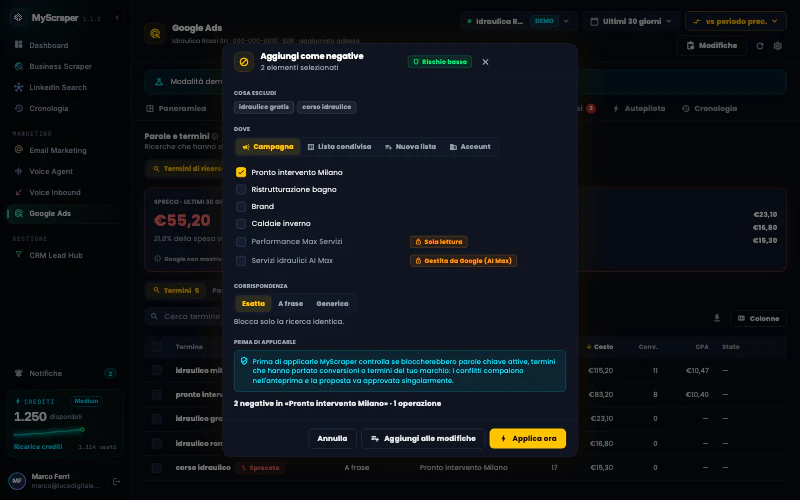This screenshot has width=800, height=500.
Task: Click the Gestita da Google (AI Max) badge
Action: click(x=463, y=261)
